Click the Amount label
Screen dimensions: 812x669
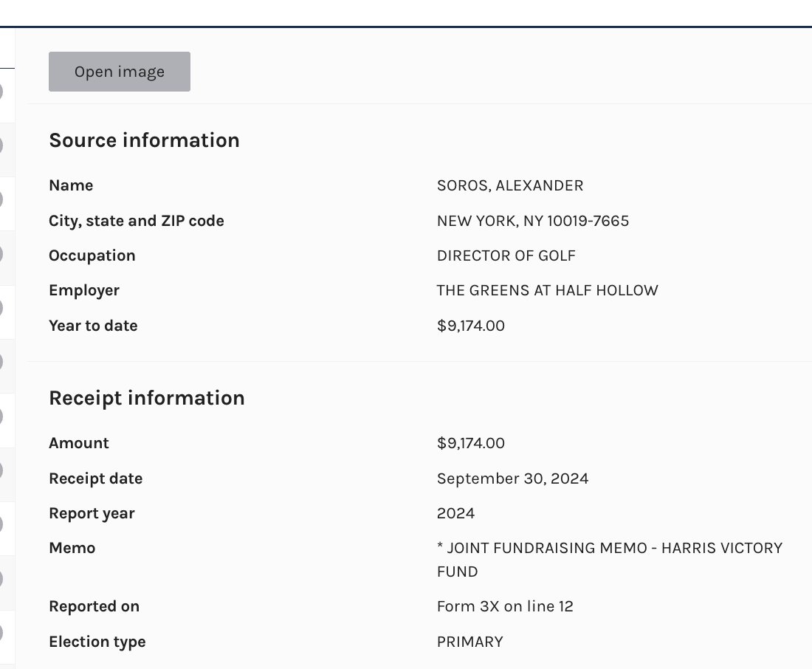[x=79, y=443]
